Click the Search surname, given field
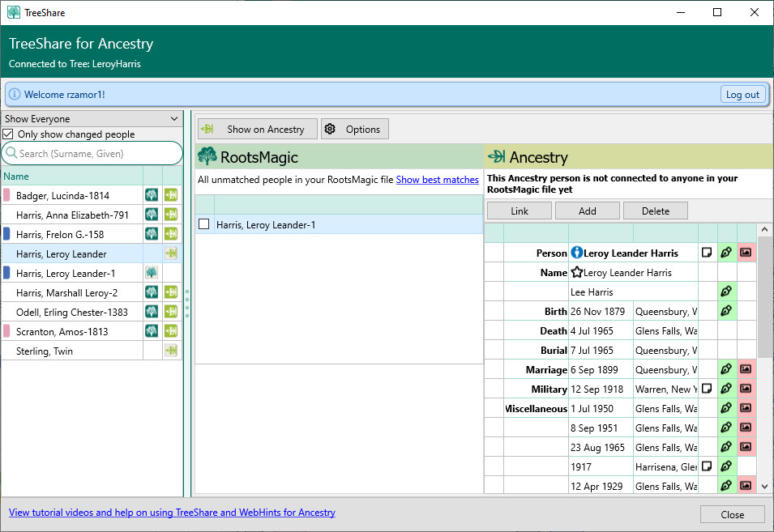Viewport: 774px width, 532px height. coord(97,153)
